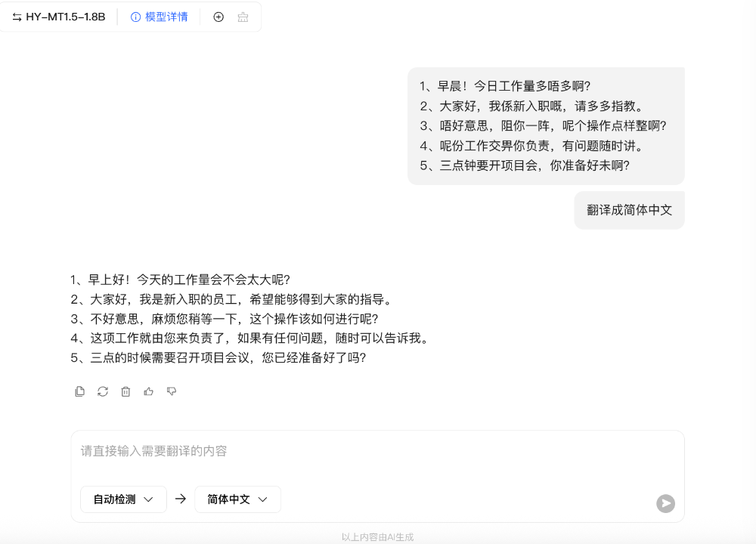The width and height of the screenshot is (756, 544).
Task: Regenerate the translation with the refresh icon
Action: click(103, 391)
